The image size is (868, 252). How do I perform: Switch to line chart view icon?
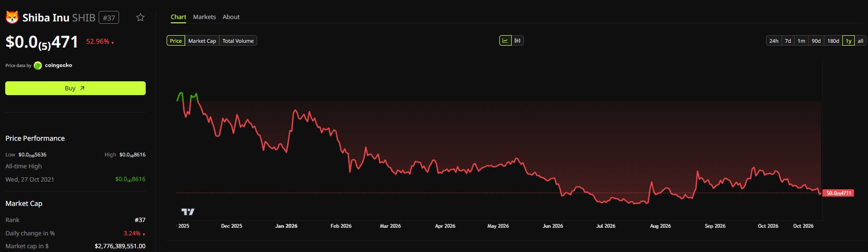505,41
